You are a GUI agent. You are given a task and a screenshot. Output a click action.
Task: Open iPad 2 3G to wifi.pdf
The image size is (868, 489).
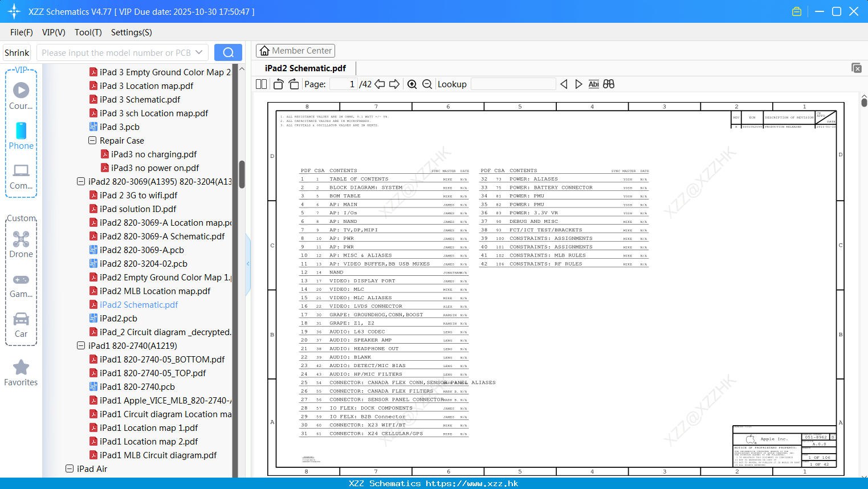(x=133, y=195)
